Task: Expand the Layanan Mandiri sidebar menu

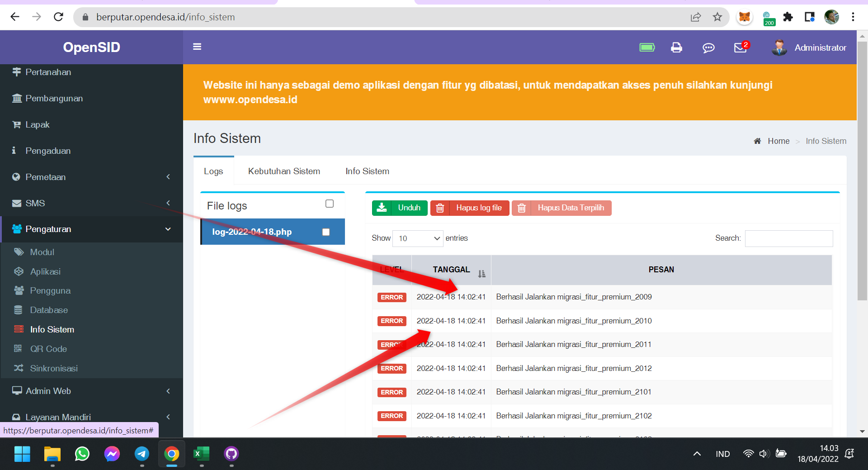Action: coord(91,417)
